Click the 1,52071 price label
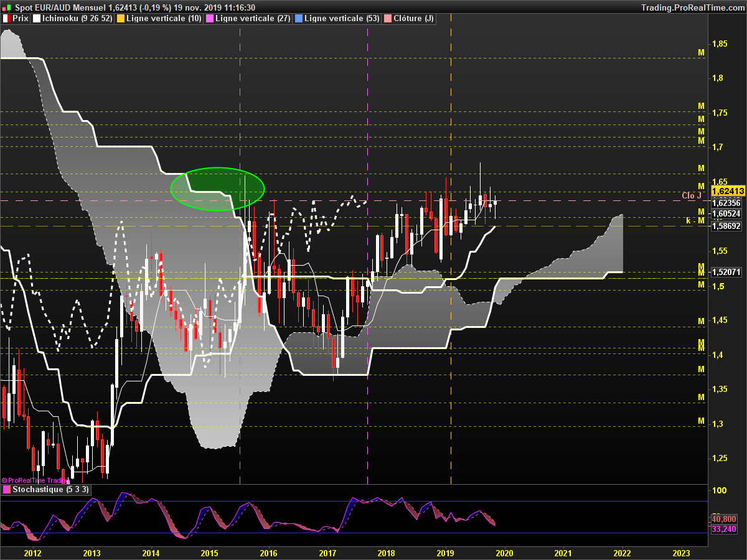The image size is (747, 560). tap(726, 272)
